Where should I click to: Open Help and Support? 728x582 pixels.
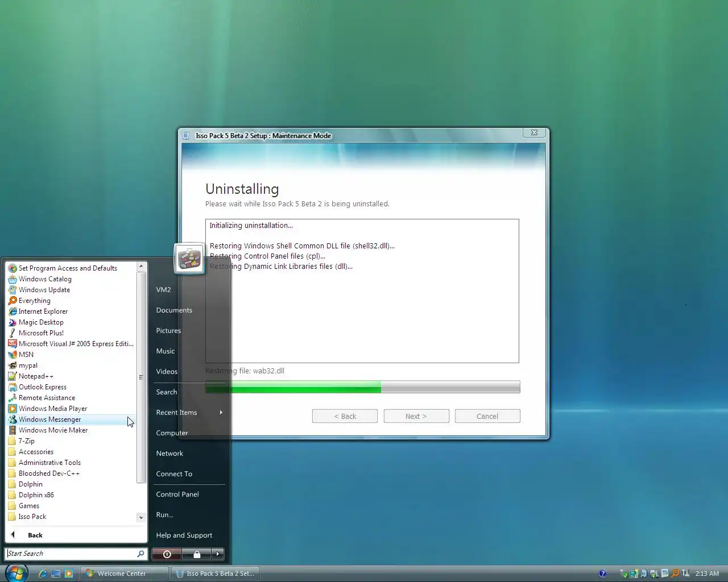pyautogui.click(x=189, y=535)
